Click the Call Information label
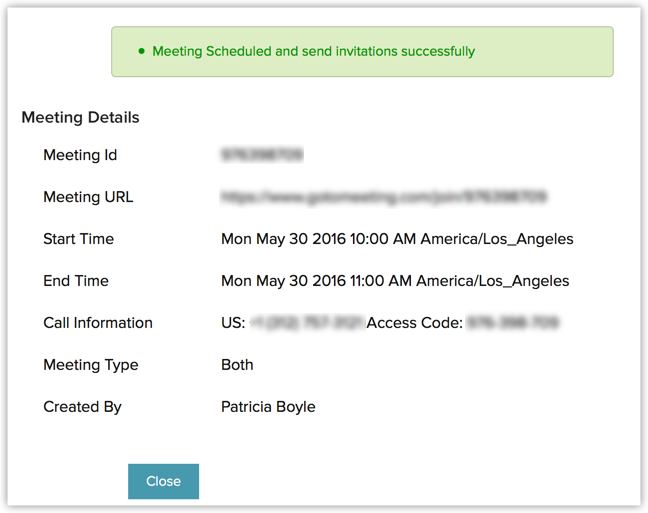This screenshot has height=513, width=648. pos(98,323)
